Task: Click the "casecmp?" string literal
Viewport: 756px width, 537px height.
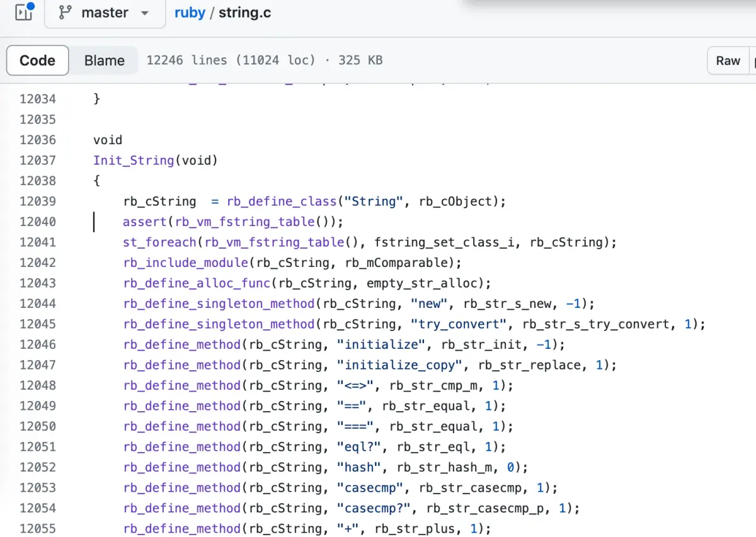Action: click(374, 508)
